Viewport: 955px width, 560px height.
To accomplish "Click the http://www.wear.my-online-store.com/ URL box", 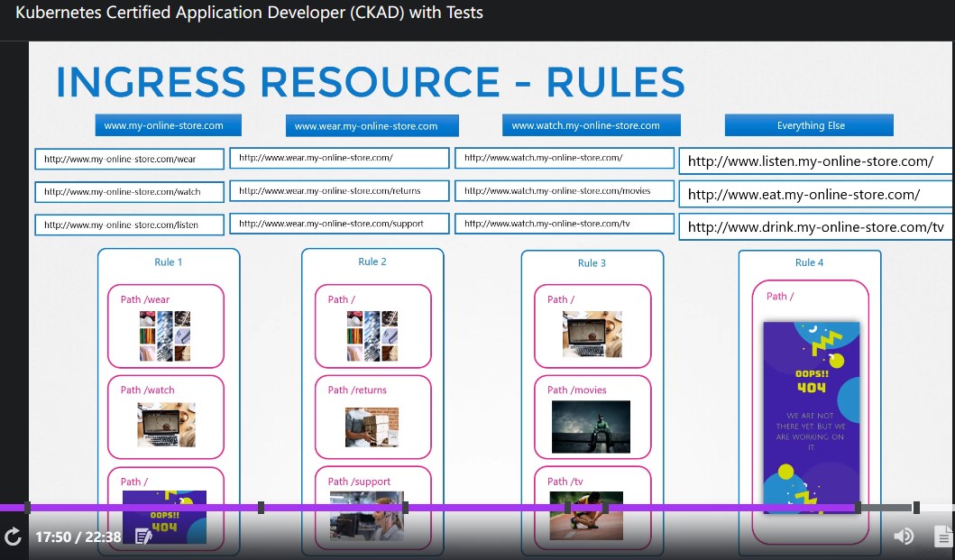I will click(x=339, y=158).
